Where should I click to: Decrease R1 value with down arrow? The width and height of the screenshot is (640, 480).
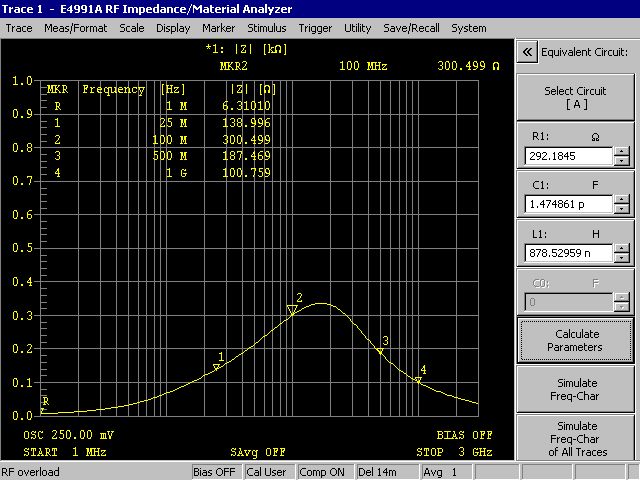tap(622, 161)
